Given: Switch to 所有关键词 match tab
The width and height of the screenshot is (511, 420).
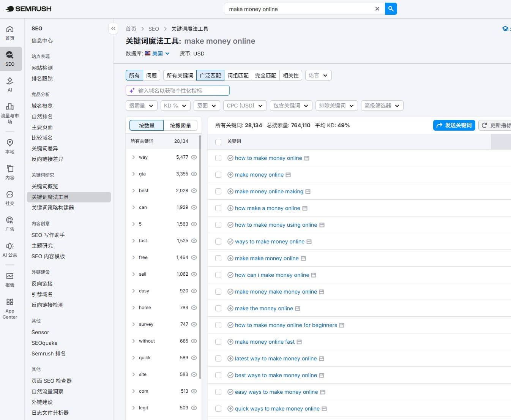Looking at the screenshot, I should coord(180,75).
